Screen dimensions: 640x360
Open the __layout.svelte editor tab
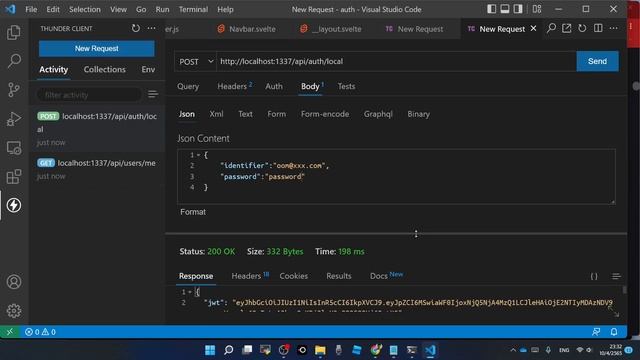(x=331, y=29)
